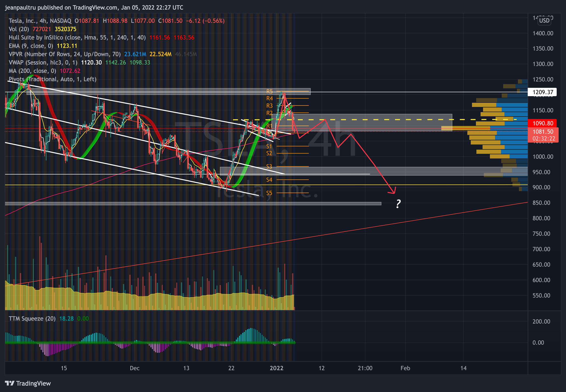Click the MA value 1072.62
The height and width of the screenshot is (392, 566).
[x=70, y=71]
